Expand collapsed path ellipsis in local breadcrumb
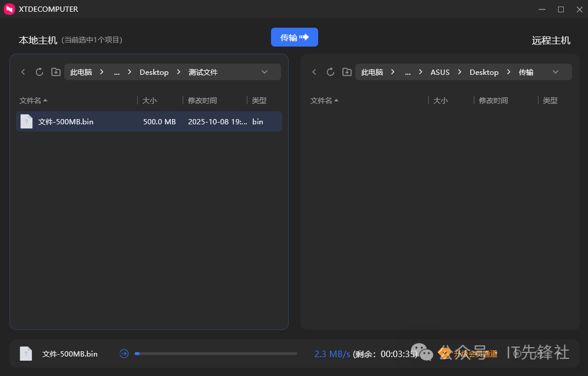This screenshot has height=376, width=588. (117, 72)
